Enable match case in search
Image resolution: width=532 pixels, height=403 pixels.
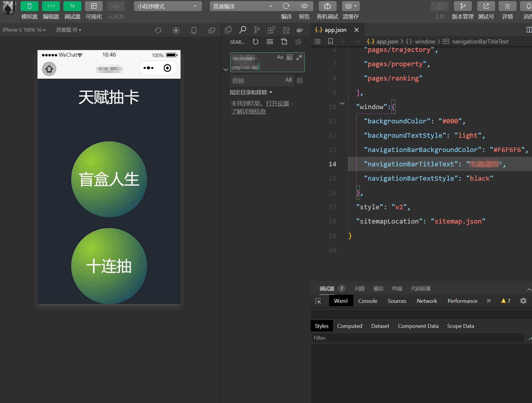pyautogui.click(x=279, y=57)
